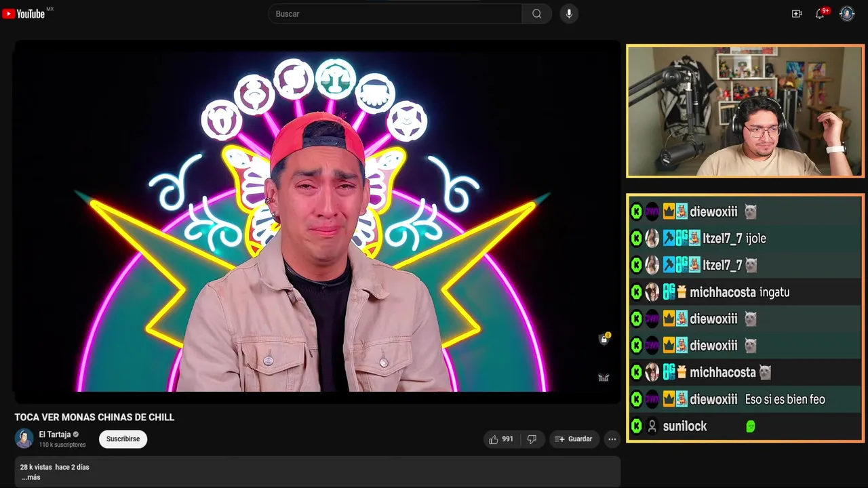Screen dimensions: 868x488
Task: Open the Create video icon
Action: tap(797, 14)
